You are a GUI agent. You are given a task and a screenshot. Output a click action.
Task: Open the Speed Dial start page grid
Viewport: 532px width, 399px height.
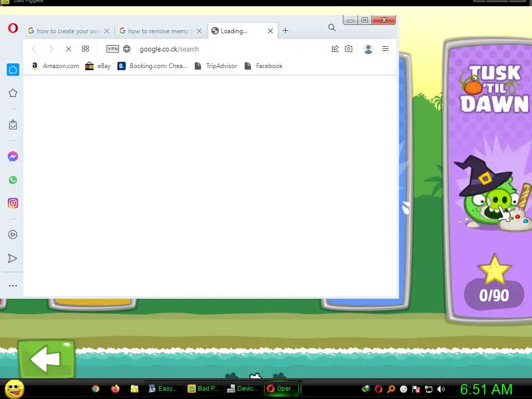tap(86, 49)
